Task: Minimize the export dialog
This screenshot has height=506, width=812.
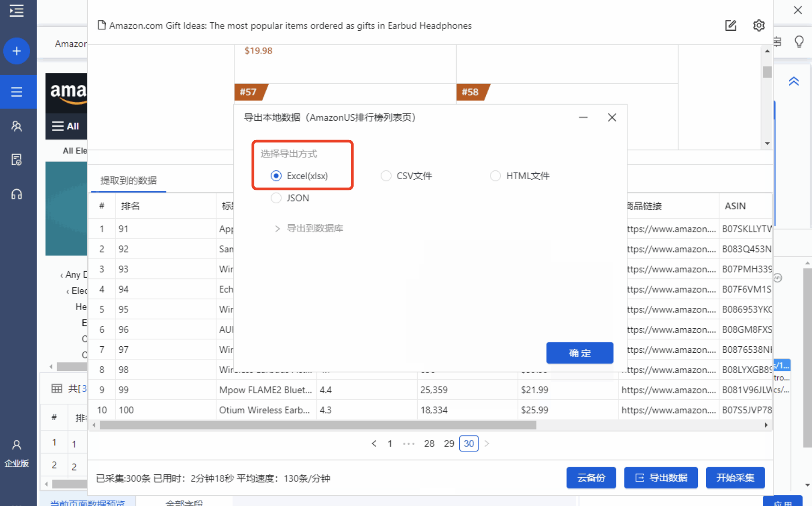Action: tap(583, 117)
